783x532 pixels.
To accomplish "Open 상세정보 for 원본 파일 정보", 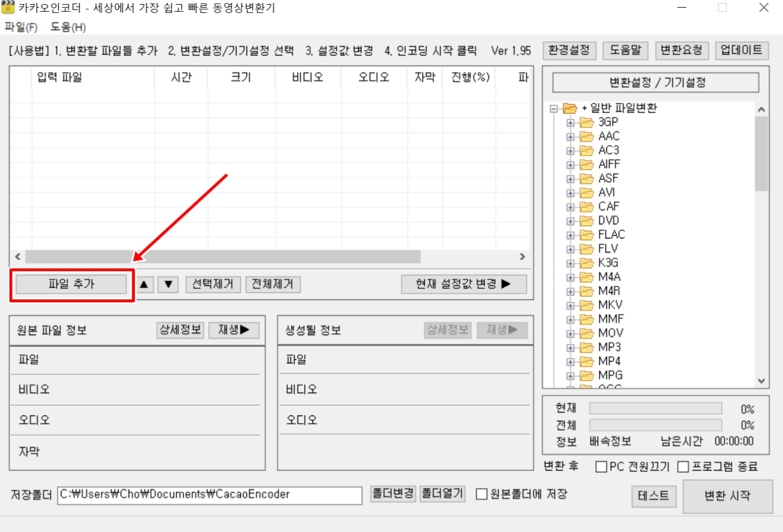I will click(x=181, y=330).
